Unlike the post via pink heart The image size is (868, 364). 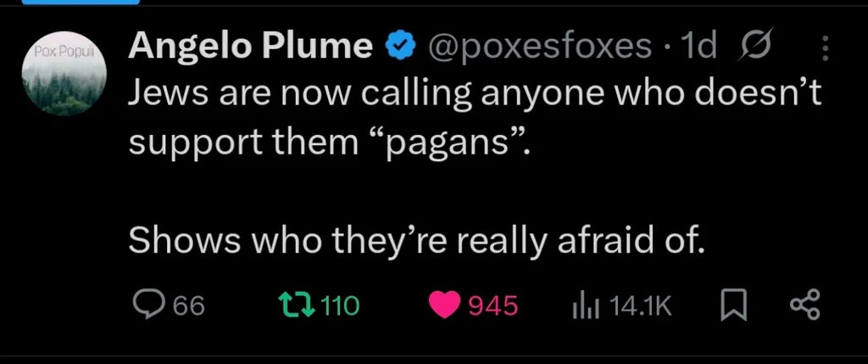click(x=445, y=305)
